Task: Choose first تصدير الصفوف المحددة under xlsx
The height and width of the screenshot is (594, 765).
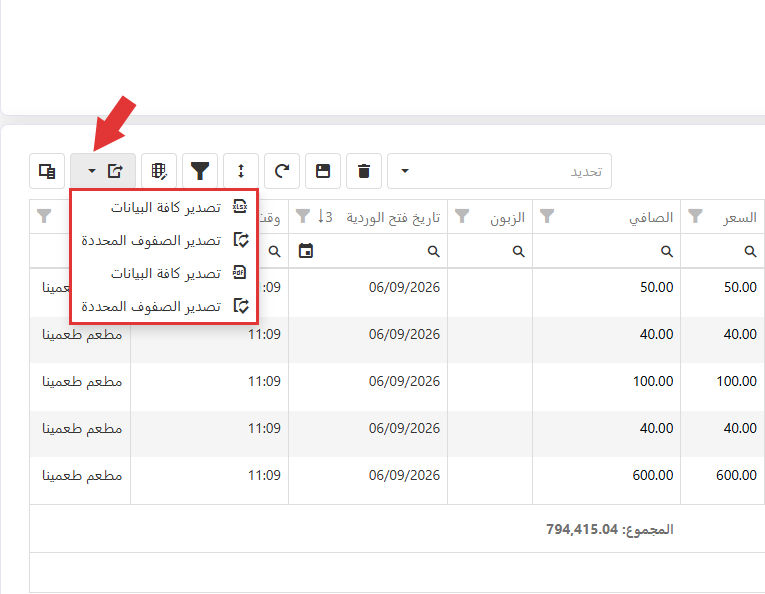Action: (x=164, y=240)
